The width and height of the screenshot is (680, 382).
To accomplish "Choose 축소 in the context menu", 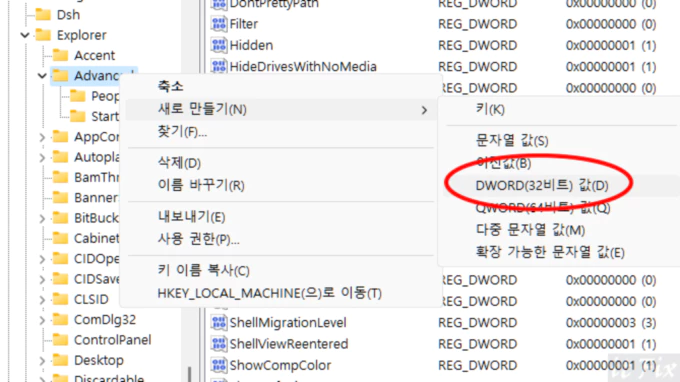I will pos(281,86).
